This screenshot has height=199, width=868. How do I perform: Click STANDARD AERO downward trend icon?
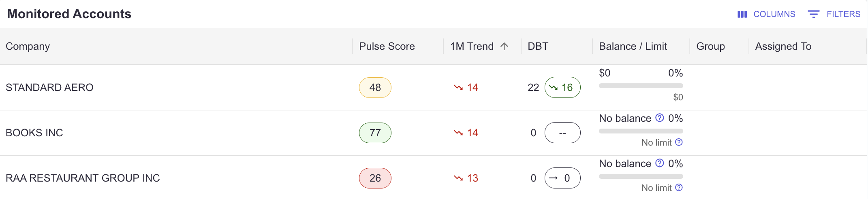458,87
